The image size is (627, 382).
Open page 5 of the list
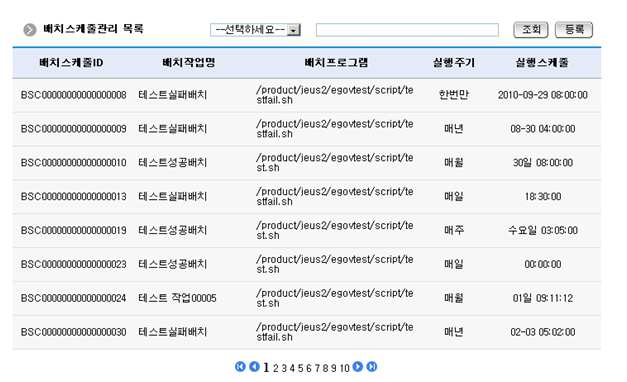coord(300,368)
